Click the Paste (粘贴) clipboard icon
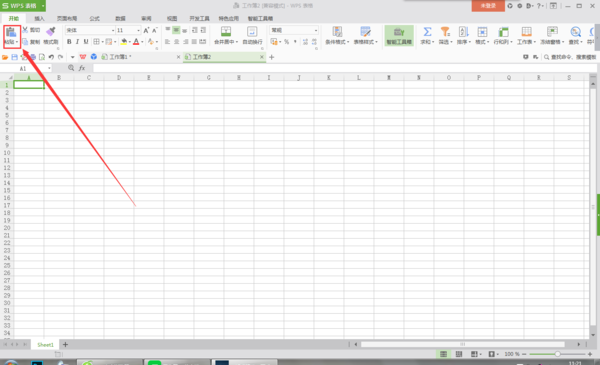Screen dimensions: 600x365 (x=11, y=33)
